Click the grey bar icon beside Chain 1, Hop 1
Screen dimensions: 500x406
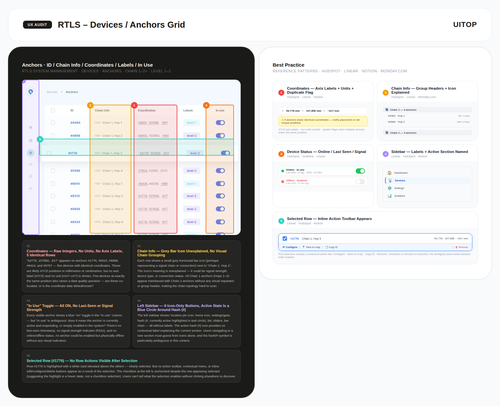[98, 123]
